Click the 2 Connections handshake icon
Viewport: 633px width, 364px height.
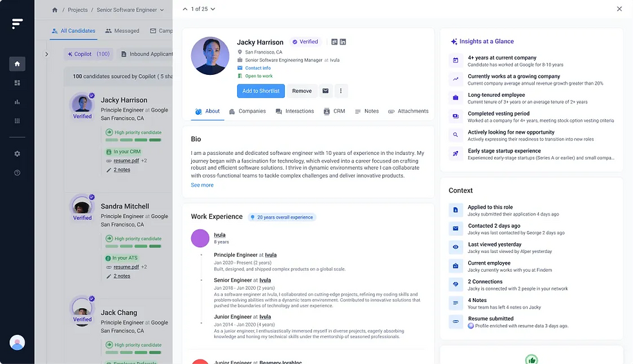click(x=455, y=284)
